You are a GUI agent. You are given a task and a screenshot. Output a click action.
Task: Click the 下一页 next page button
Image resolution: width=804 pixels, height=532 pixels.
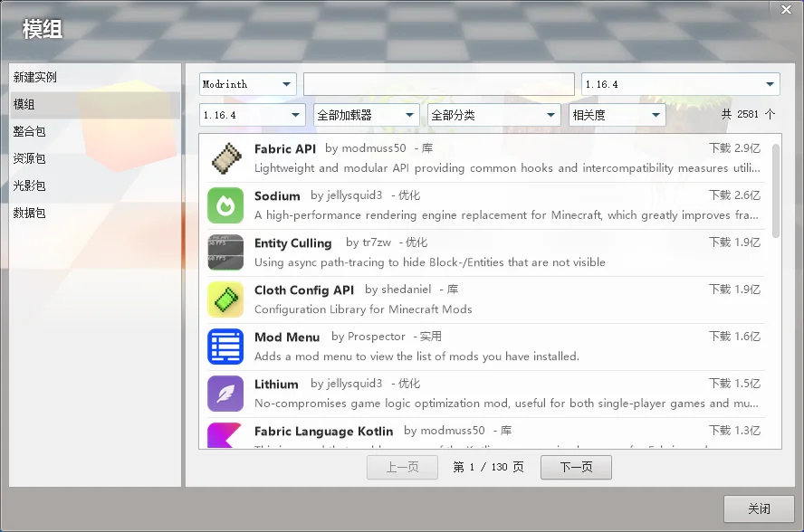(576, 468)
